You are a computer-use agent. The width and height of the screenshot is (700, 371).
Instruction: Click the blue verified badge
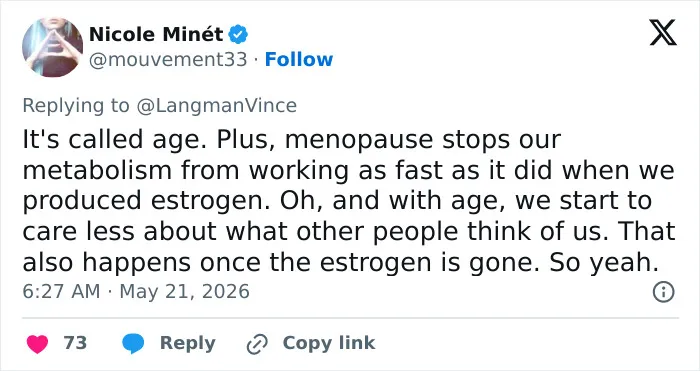(238, 34)
